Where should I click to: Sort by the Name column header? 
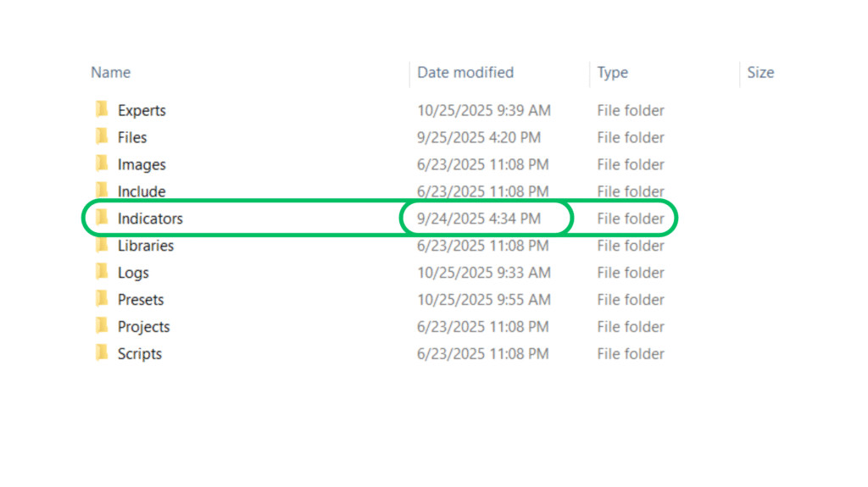pyautogui.click(x=111, y=73)
